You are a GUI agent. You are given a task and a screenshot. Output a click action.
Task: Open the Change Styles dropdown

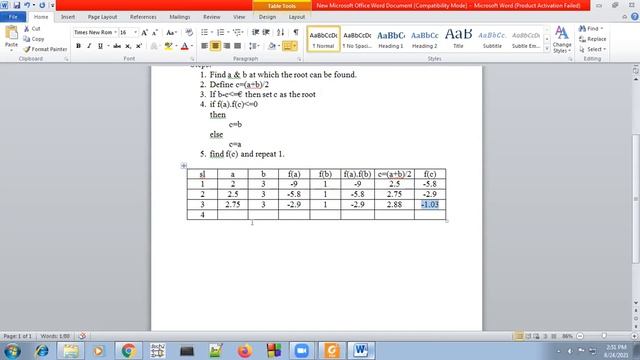[x=562, y=40]
